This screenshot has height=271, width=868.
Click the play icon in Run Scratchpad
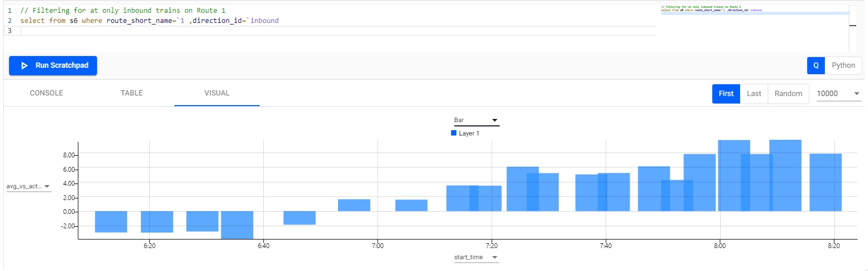(24, 66)
